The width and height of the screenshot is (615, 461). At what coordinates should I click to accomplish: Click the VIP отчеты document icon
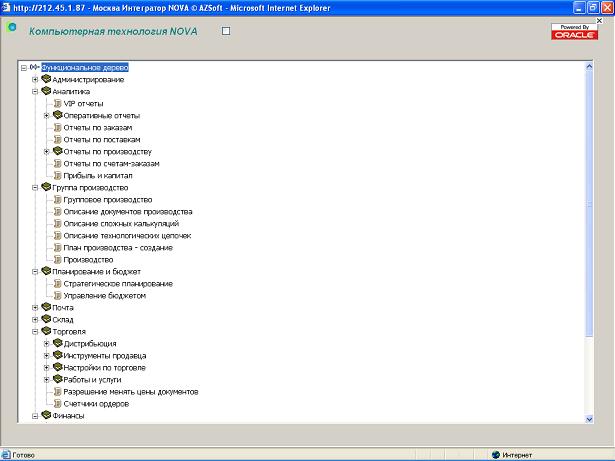(x=57, y=104)
